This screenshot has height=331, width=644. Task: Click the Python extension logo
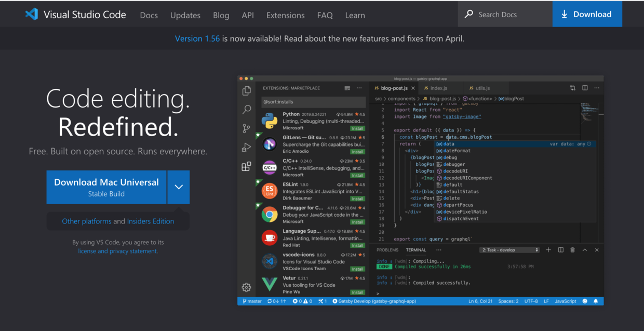tap(269, 121)
